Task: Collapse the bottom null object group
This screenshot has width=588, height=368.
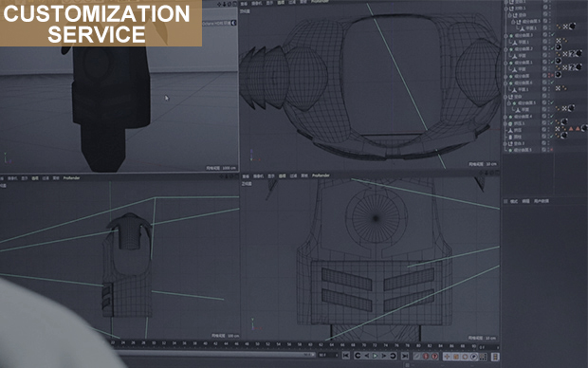Action: (505, 143)
